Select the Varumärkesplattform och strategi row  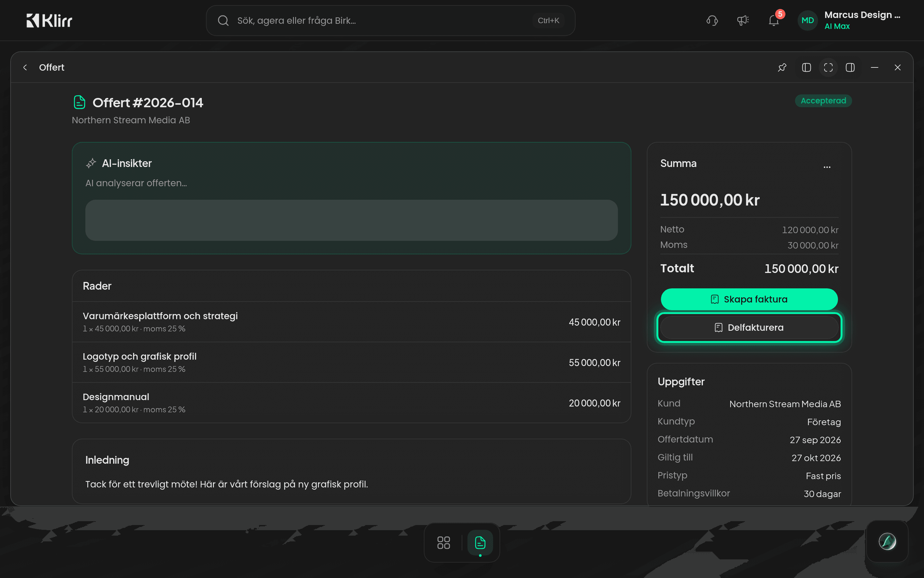pos(351,322)
